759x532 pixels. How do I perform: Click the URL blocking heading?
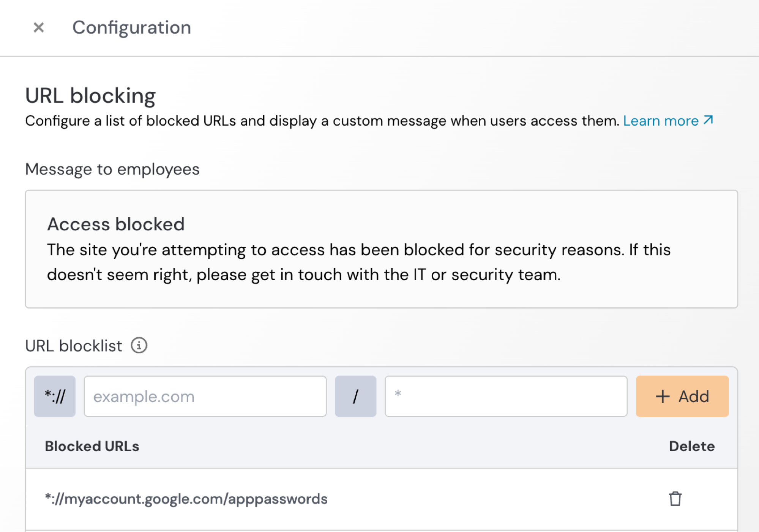tap(90, 95)
